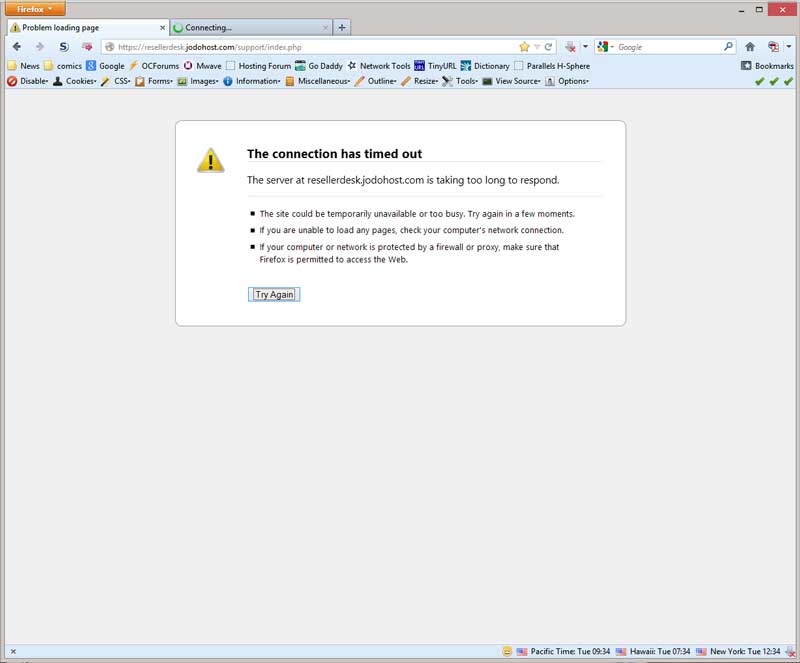The image size is (800, 663).
Task: Open dropdown next to downloads icon
Action: tap(585, 47)
